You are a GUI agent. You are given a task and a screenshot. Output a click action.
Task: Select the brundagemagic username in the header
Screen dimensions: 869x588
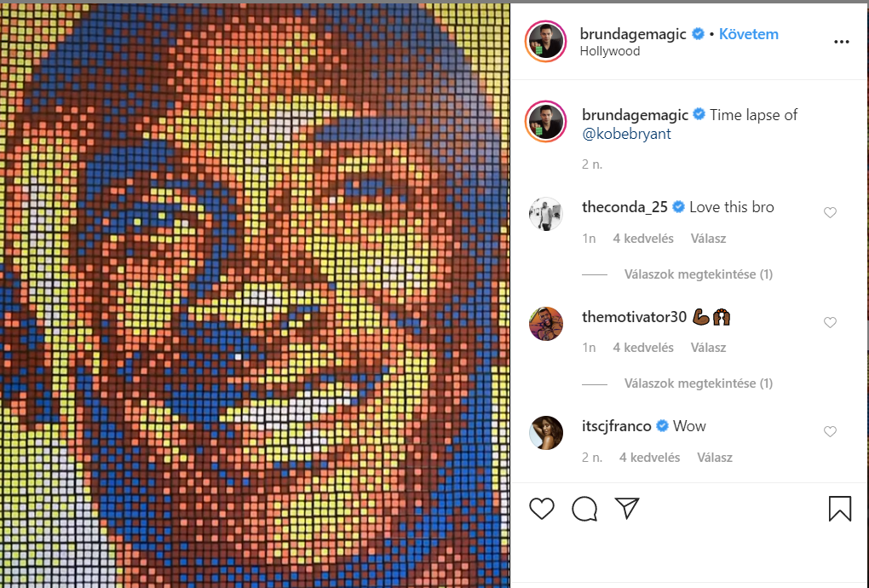coord(634,33)
